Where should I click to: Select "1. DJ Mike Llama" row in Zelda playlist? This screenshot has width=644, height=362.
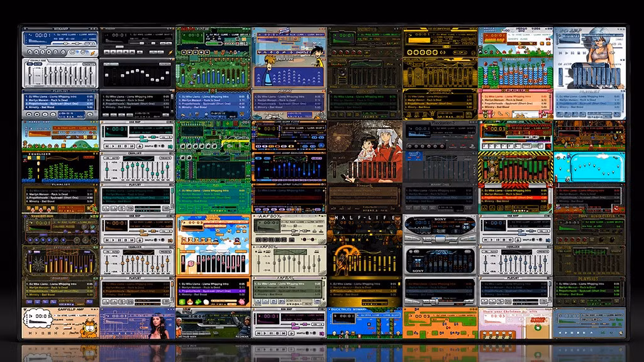[x=212, y=97]
